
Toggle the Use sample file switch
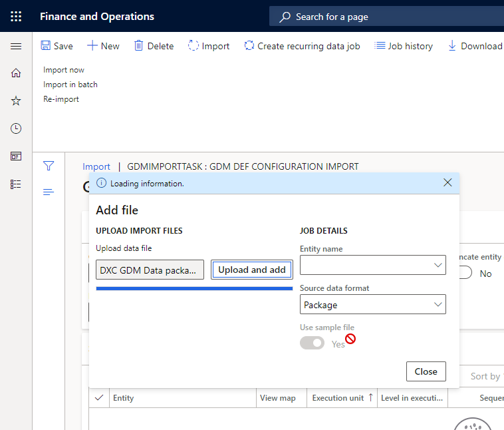pyautogui.click(x=312, y=343)
